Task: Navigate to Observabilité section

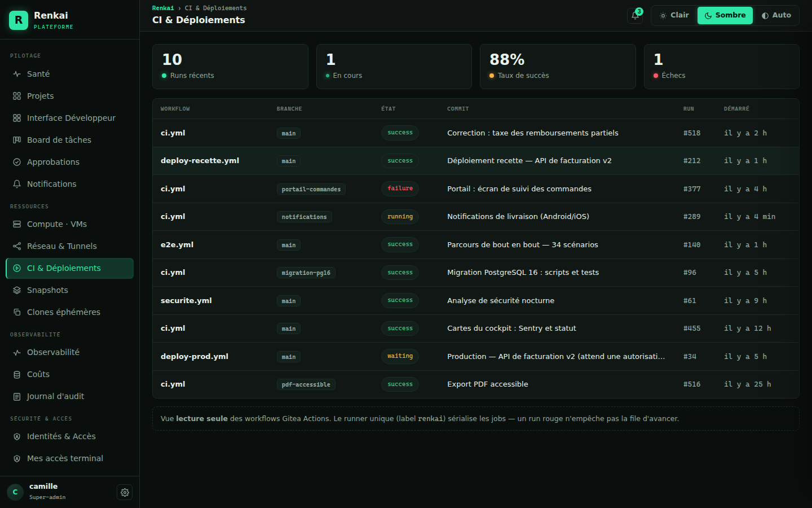Action: coord(69,352)
